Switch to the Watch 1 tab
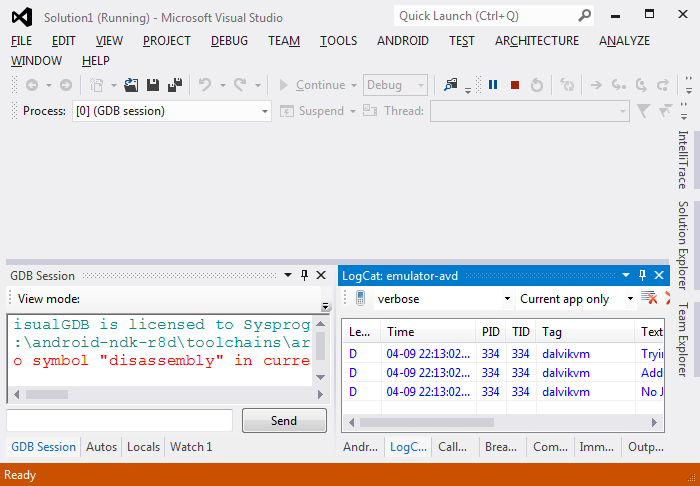This screenshot has width=700, height=486. [191, 447]
